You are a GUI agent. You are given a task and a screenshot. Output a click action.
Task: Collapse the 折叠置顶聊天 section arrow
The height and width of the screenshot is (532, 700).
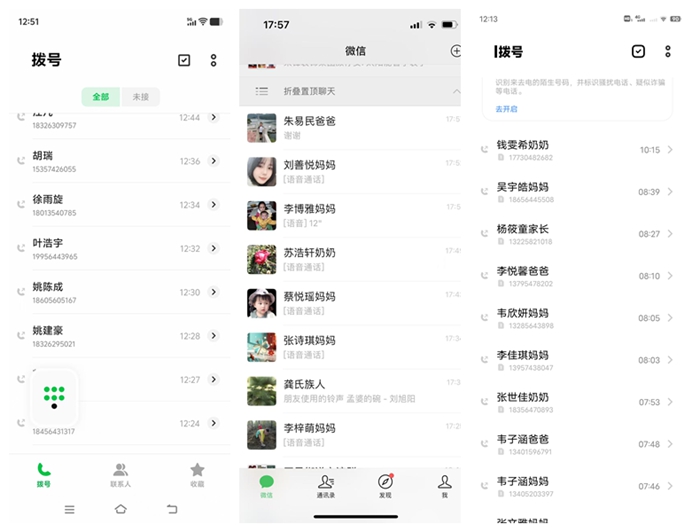coord(456,91)
